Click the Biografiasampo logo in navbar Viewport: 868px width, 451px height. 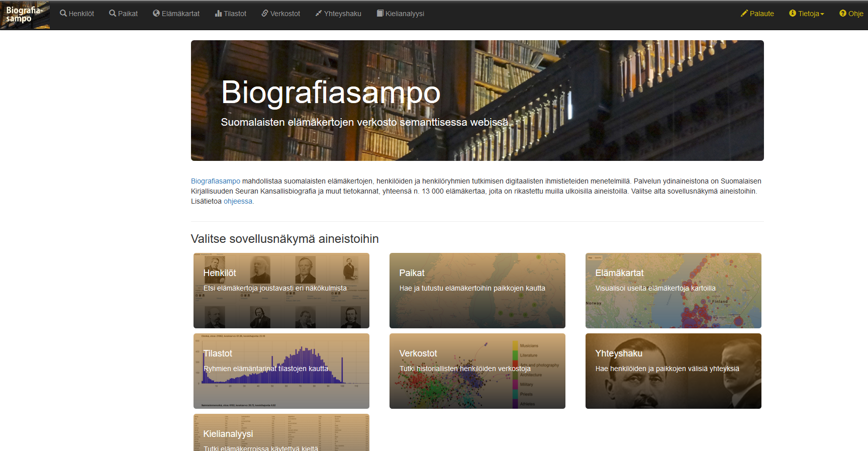[x=25, y=15]
